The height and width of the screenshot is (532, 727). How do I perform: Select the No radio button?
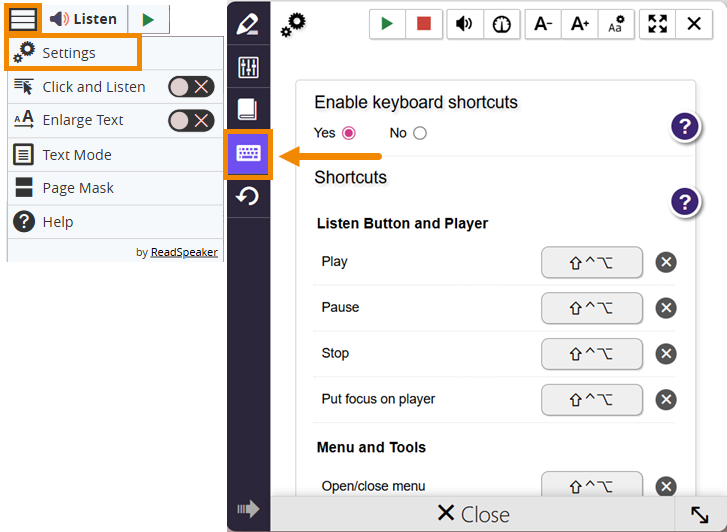(419, 133)
